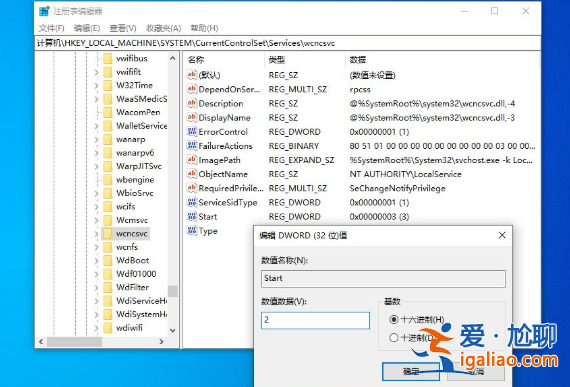The height and width of the screenshot is (387, 570).
Task: Close the Edit DWORD dialog
Action: [x=502, y=235]
